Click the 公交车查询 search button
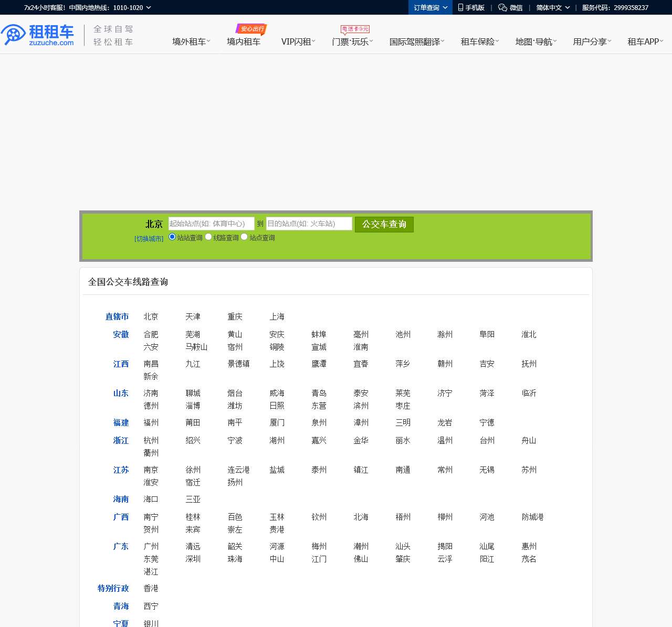The width and height of the screenshot is (672, 627). click(384, 224)
